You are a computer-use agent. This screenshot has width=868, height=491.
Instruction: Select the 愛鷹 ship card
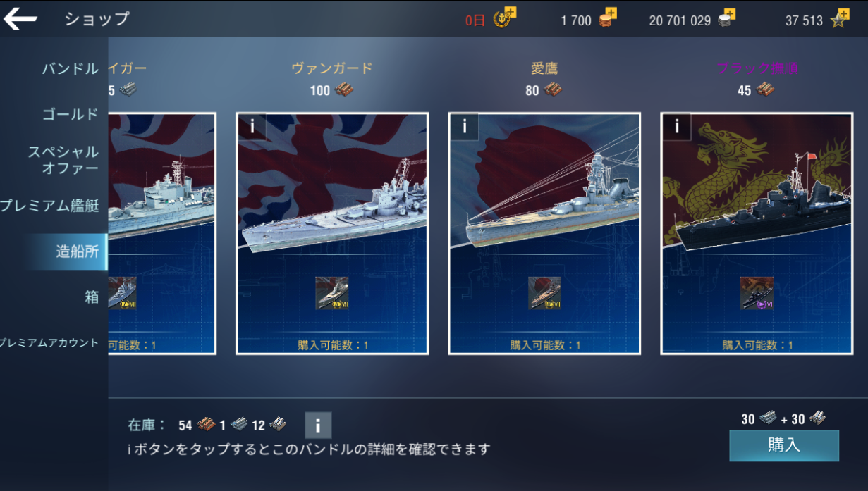(544, 234)
